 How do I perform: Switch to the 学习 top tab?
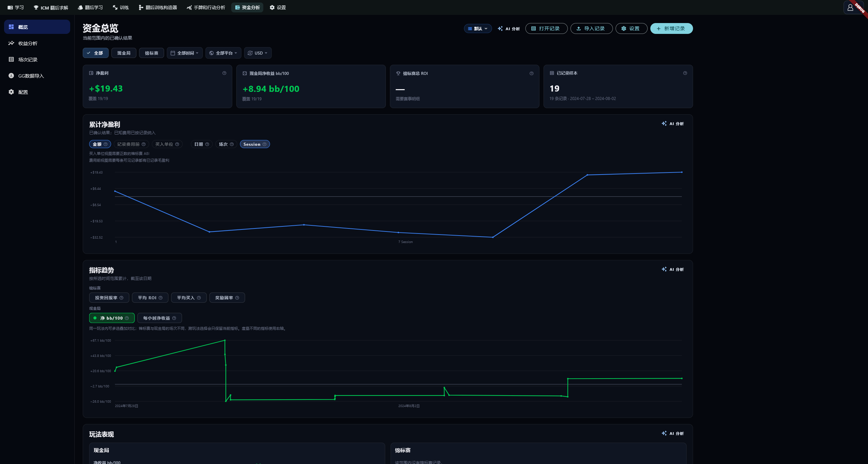(x=16, y=7)
